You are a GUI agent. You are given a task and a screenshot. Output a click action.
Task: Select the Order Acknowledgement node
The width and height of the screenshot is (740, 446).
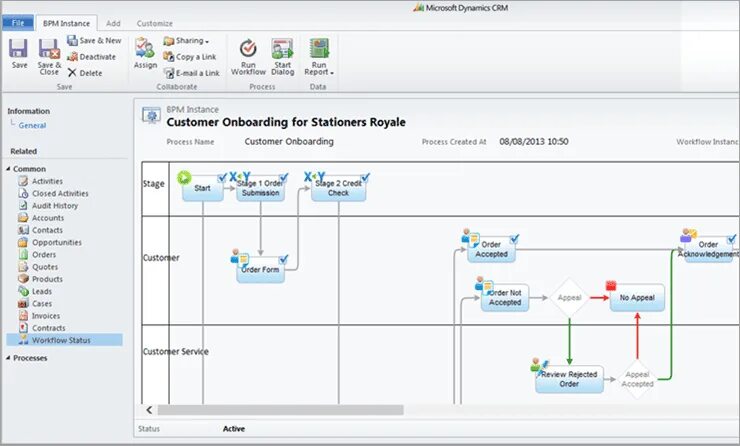[709, 249]
